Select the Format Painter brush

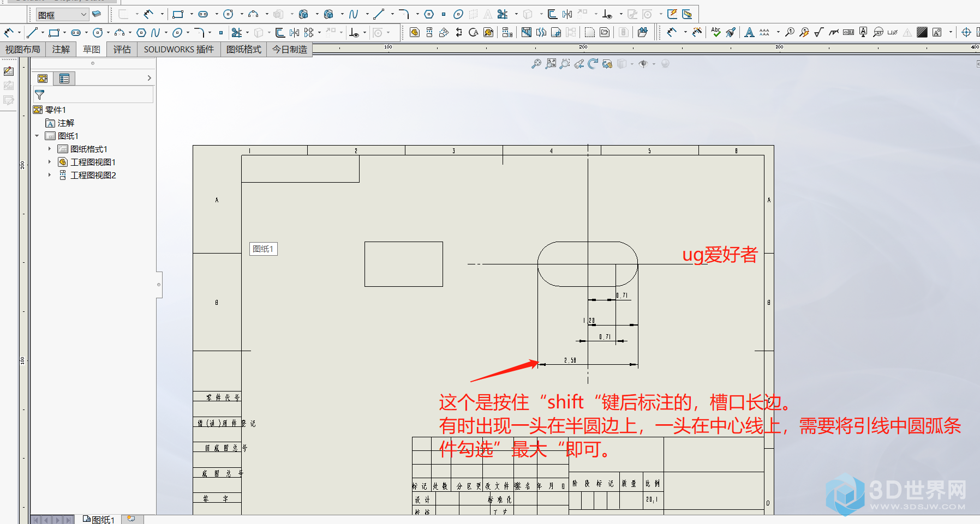click(x=731, y=33)
